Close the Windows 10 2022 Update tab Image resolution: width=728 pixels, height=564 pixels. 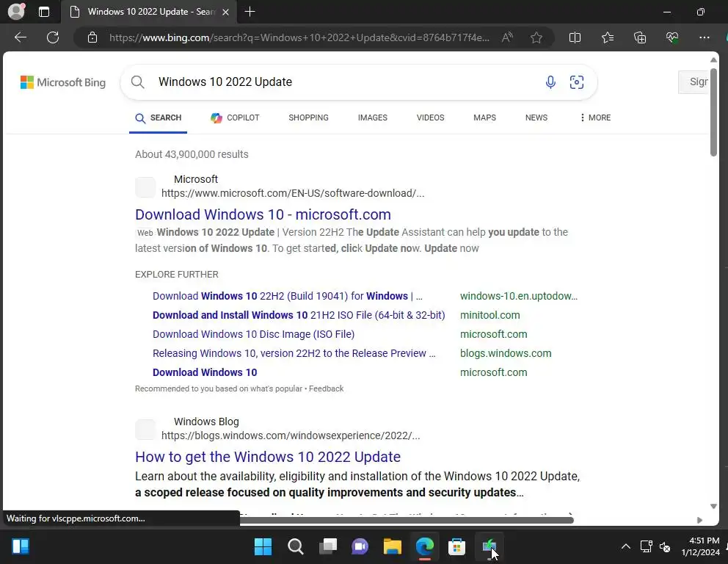click(225, 12)
